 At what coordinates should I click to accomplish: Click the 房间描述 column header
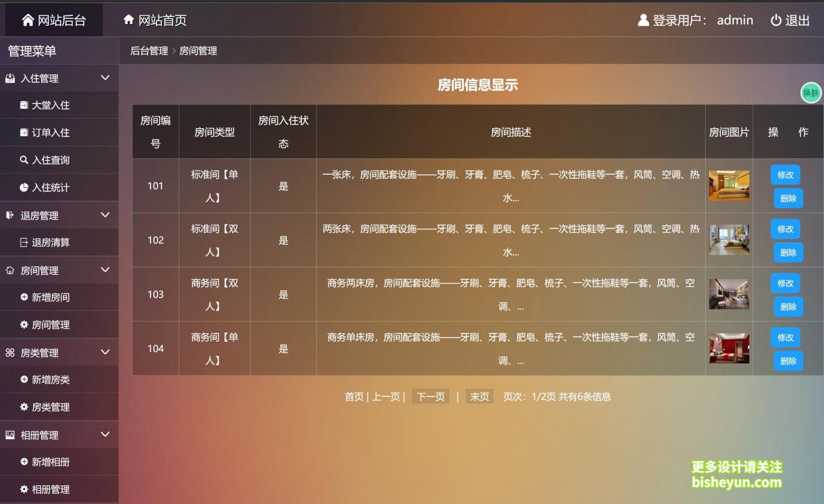[511, 132]
